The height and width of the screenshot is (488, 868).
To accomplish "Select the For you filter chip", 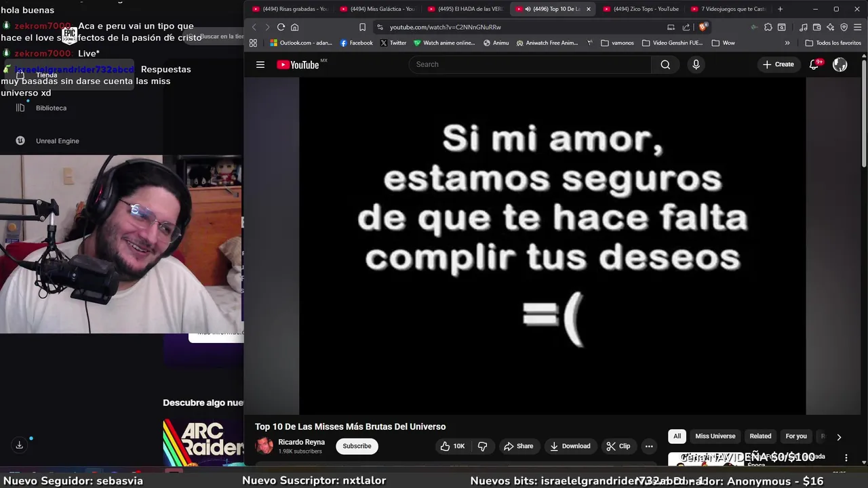I will 796,436.
